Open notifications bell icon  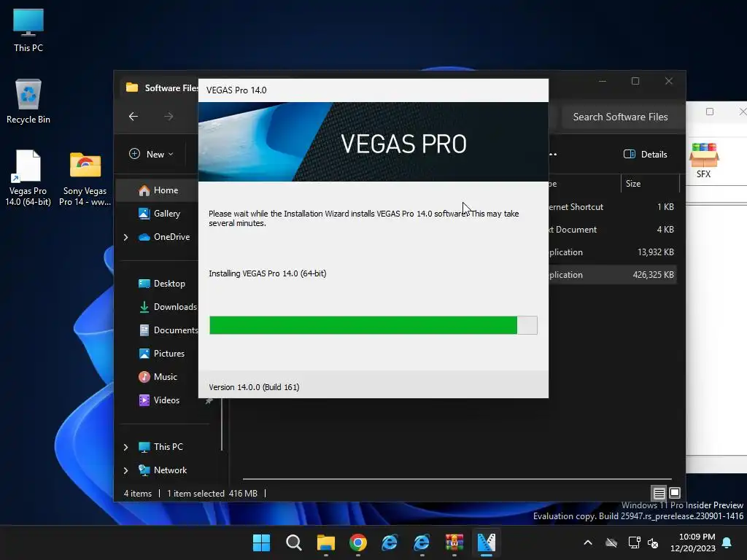(x=727, y=542)
